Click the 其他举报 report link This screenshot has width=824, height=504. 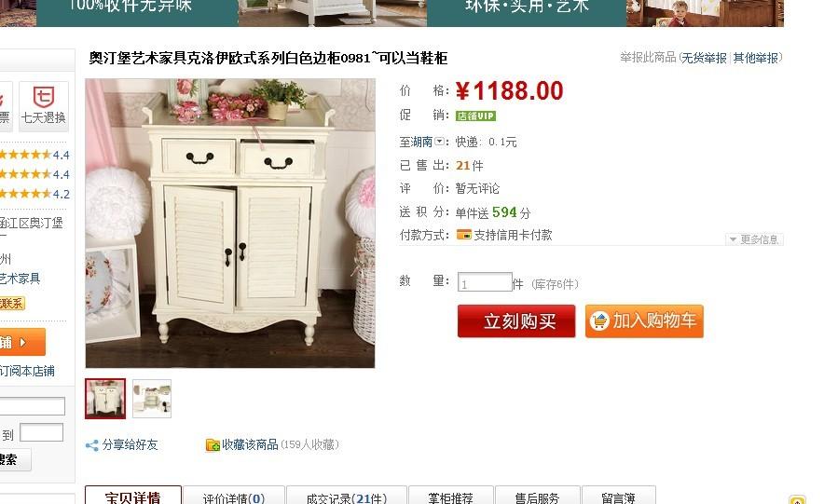pos(755,58)
